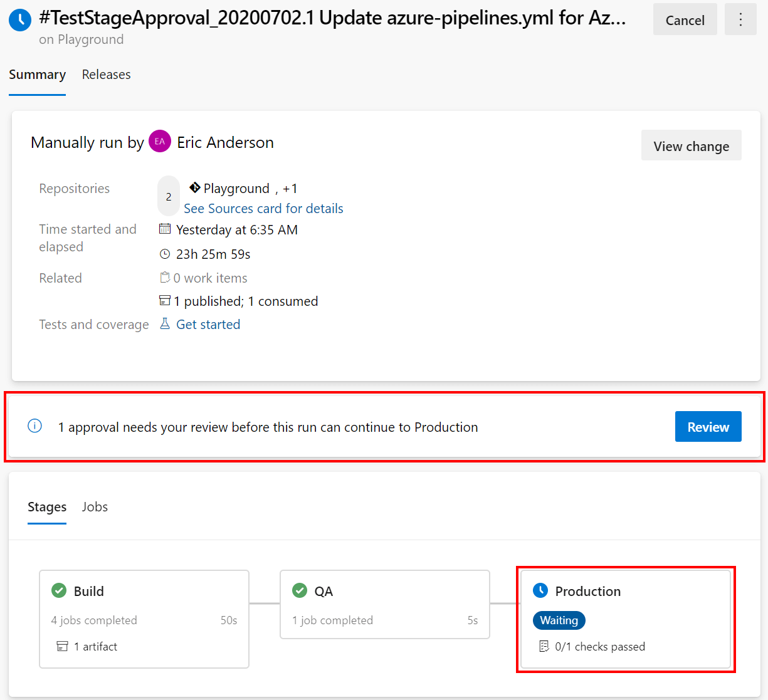Click the +1 additional repository link
The image size is (768, 700).
(x=290, y=188)
